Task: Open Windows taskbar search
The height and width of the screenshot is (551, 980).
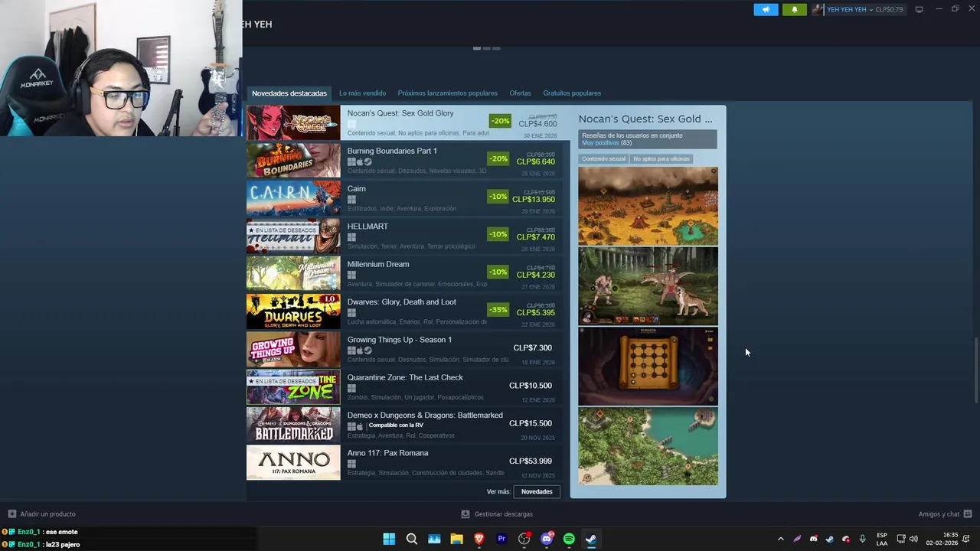Action: click(412, 539)
